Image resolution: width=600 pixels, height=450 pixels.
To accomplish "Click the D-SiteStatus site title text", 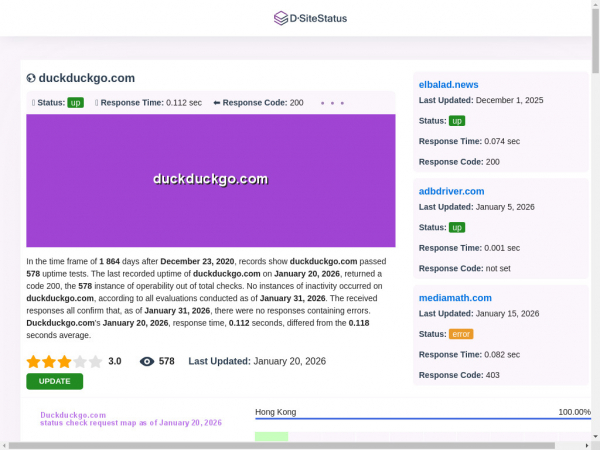I will coord(318,18).
